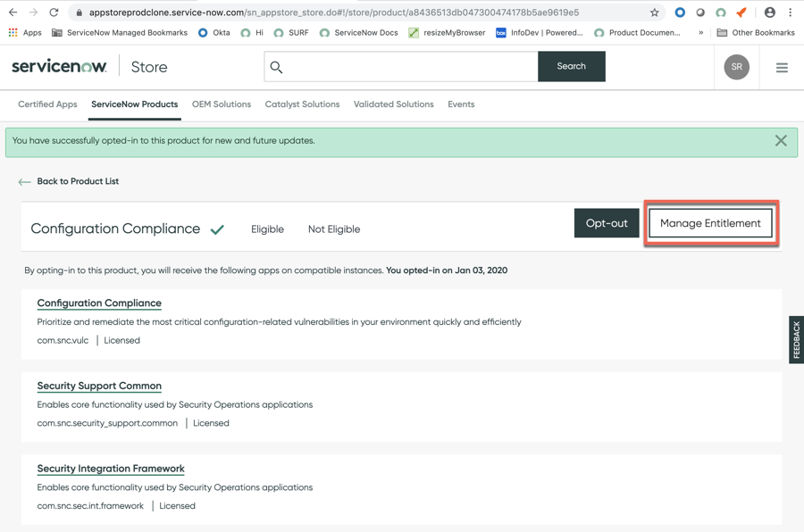Select the Eligible filter
This screenshot has height=532, width=804.
(x=267, y=229)
